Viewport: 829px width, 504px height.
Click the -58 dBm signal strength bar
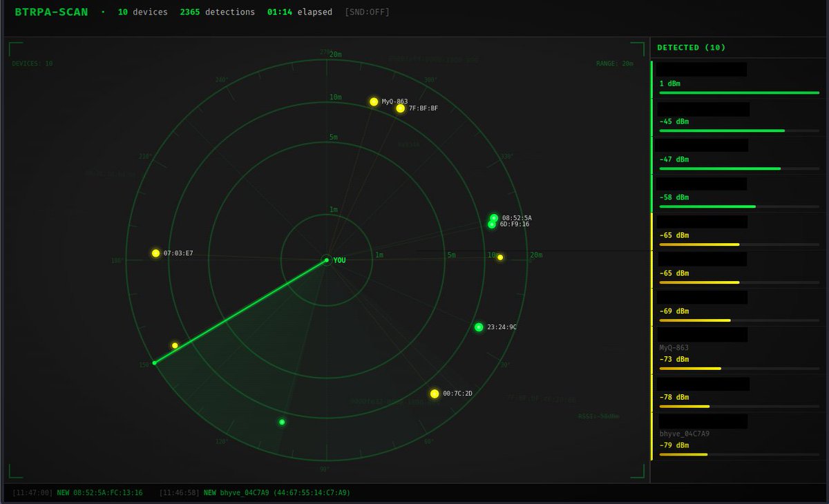pyautogui.click(x=739, y=206)
